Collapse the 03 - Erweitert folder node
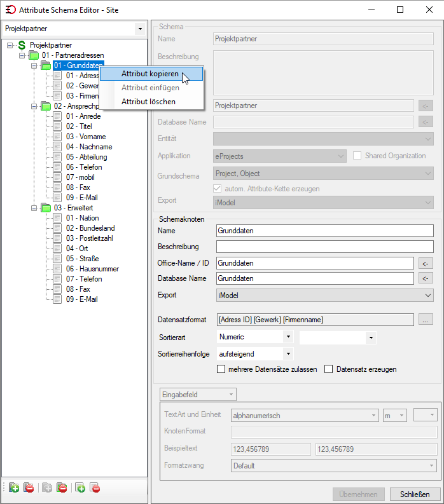Image resolution: width=444 pixels, height=504 pixels. pos(34,208)
